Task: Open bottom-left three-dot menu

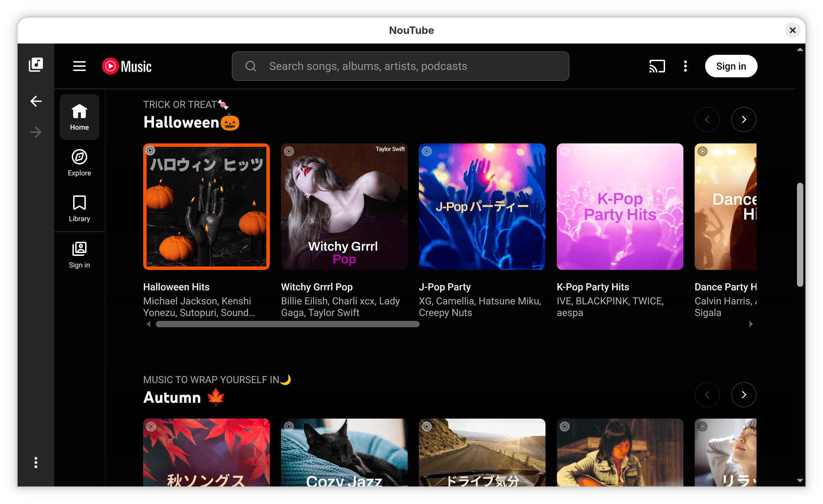Action: [36, 463]
